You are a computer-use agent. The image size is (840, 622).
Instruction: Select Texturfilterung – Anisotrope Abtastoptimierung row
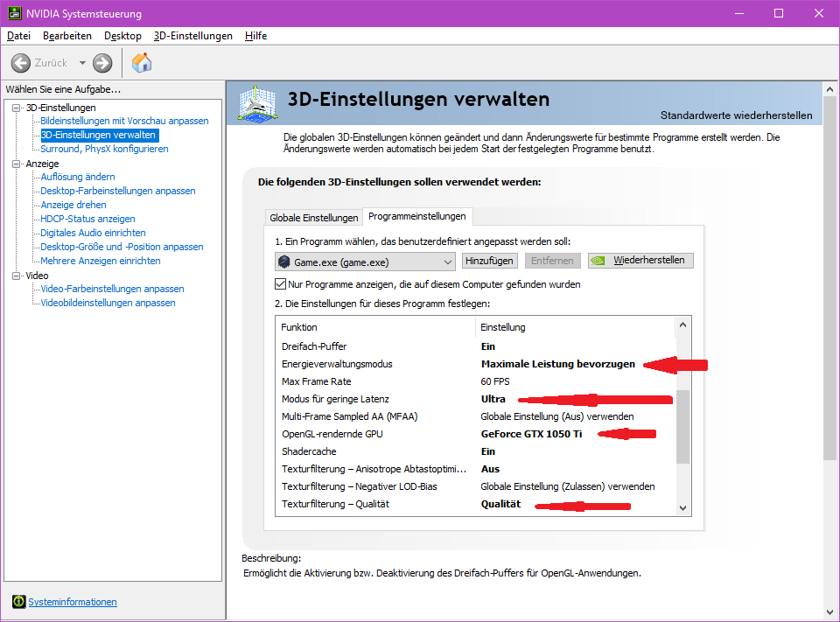click(x=476, y=469)
